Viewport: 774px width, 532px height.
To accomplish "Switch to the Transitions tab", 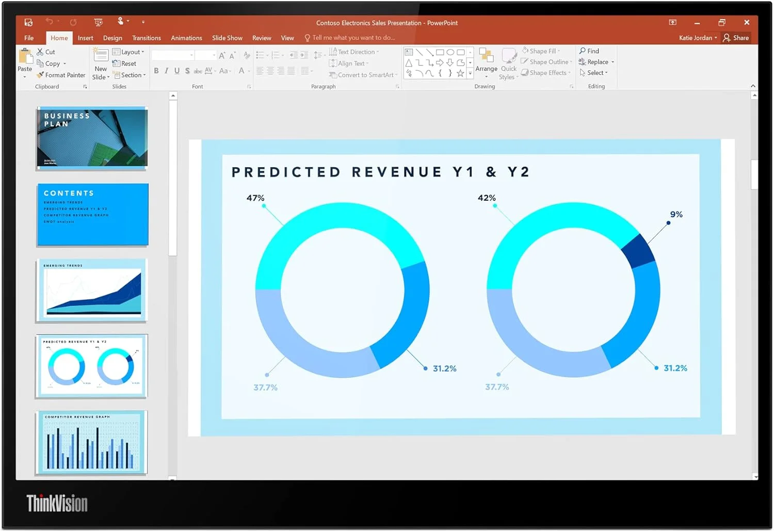I will click(x=147, y=38).
